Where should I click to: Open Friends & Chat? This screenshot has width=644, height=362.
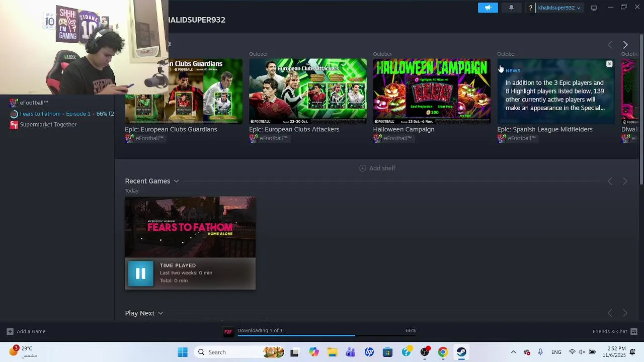[x=610, y=331]
